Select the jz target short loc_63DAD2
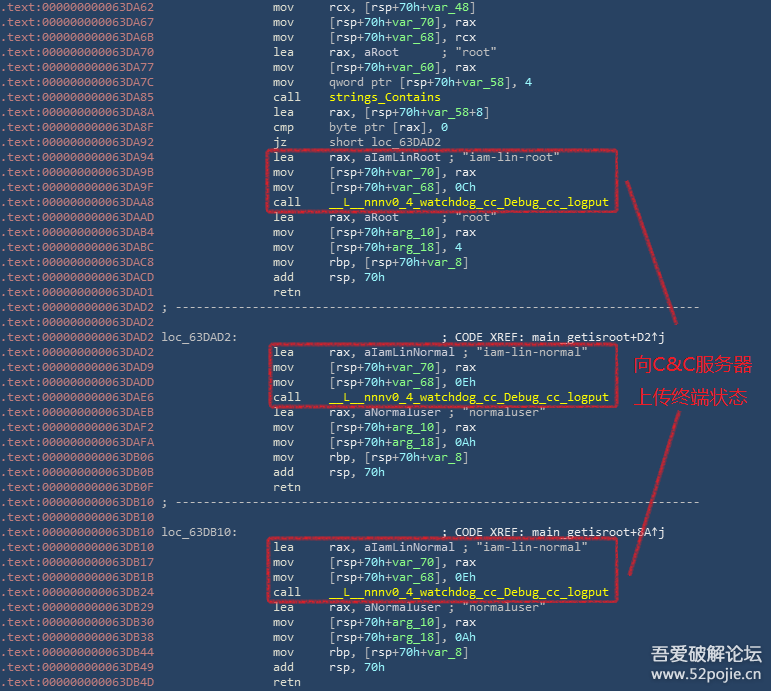 click(385, 142)
